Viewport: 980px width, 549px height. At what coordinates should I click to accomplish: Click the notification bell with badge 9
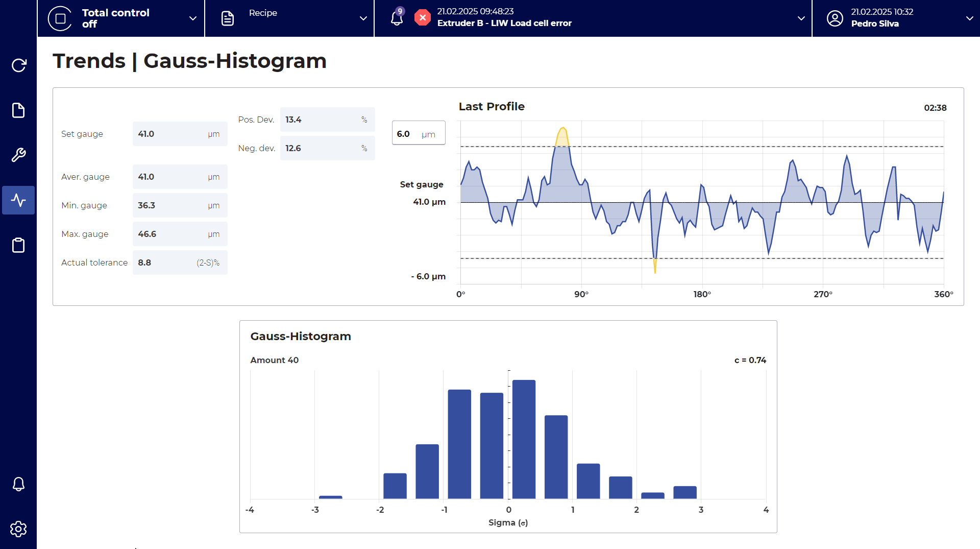pos(397,18)
